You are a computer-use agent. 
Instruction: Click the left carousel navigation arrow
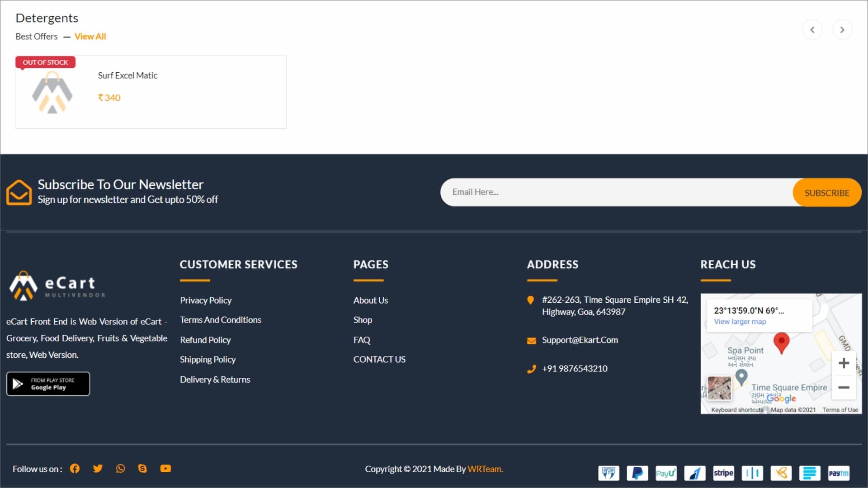point(813,28)
